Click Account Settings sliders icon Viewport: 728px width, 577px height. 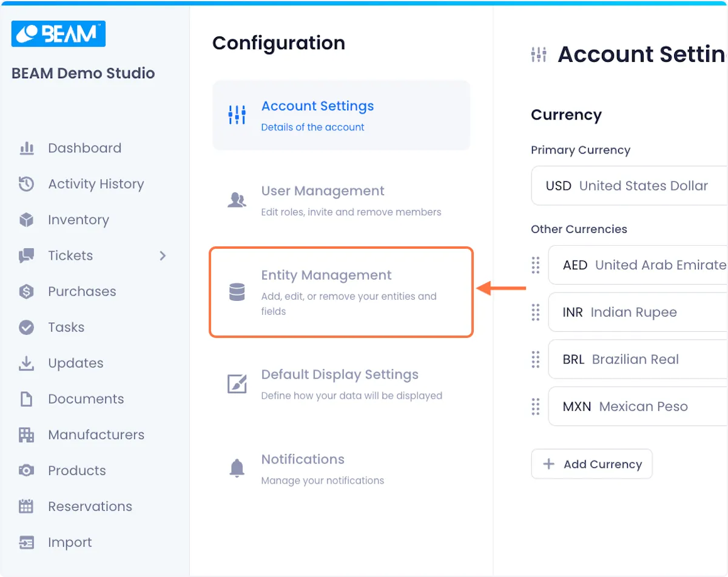tap(237, 115)
